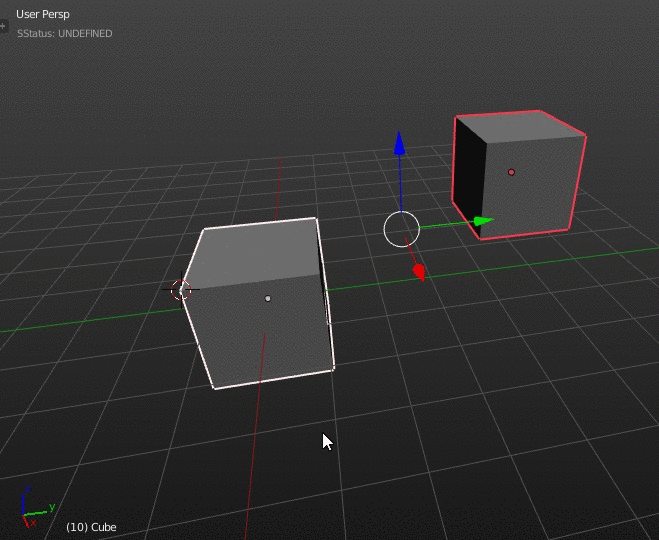Click the green Y-axis manipulator arrow
This screenshot has height=540, width=659.
pyautogui.click(x=483, y=221)
